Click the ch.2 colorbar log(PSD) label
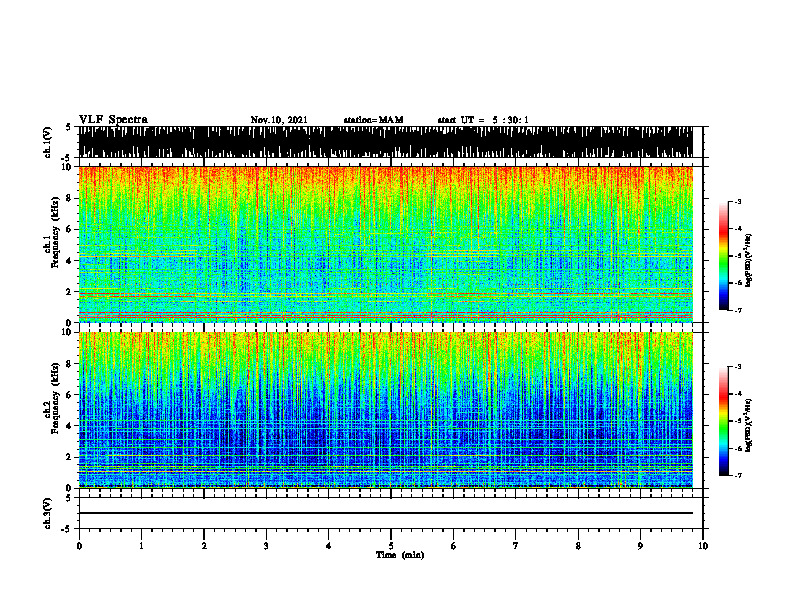 [748, 425]
